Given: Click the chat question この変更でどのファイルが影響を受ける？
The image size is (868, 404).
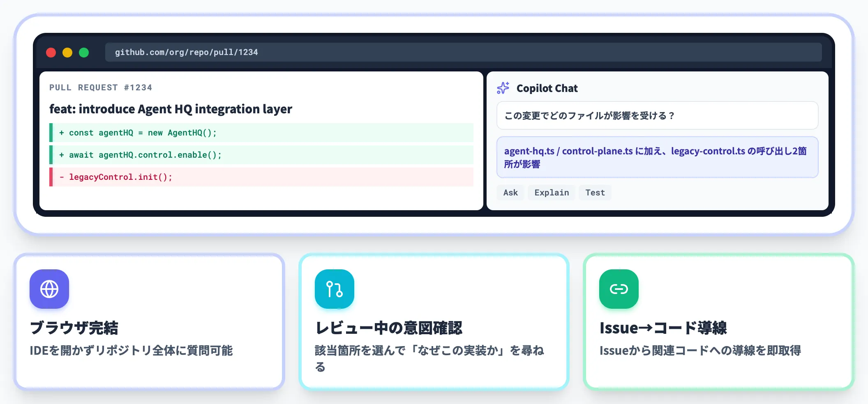Looking at the screenshot, I should tap(658, 115).
